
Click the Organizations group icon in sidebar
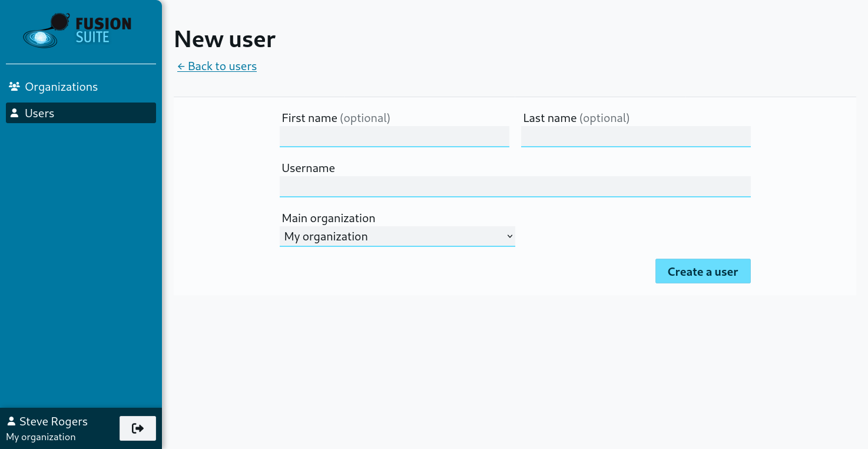(x=14, y=87)
